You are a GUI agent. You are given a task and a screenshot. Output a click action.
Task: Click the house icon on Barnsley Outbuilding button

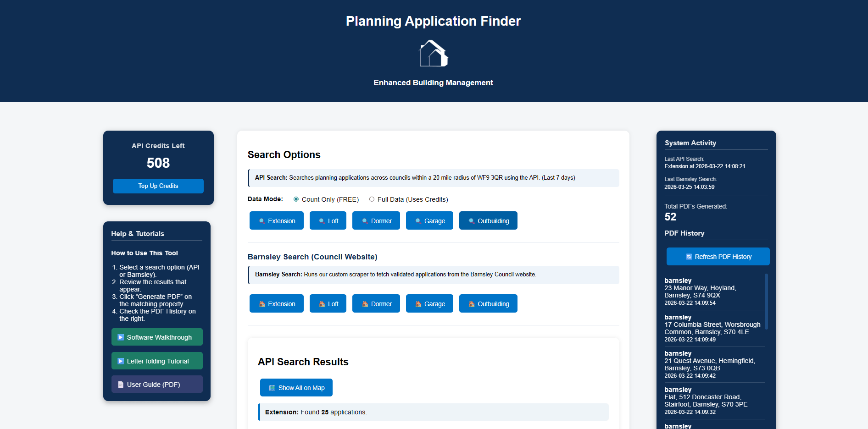pos(472,304)
